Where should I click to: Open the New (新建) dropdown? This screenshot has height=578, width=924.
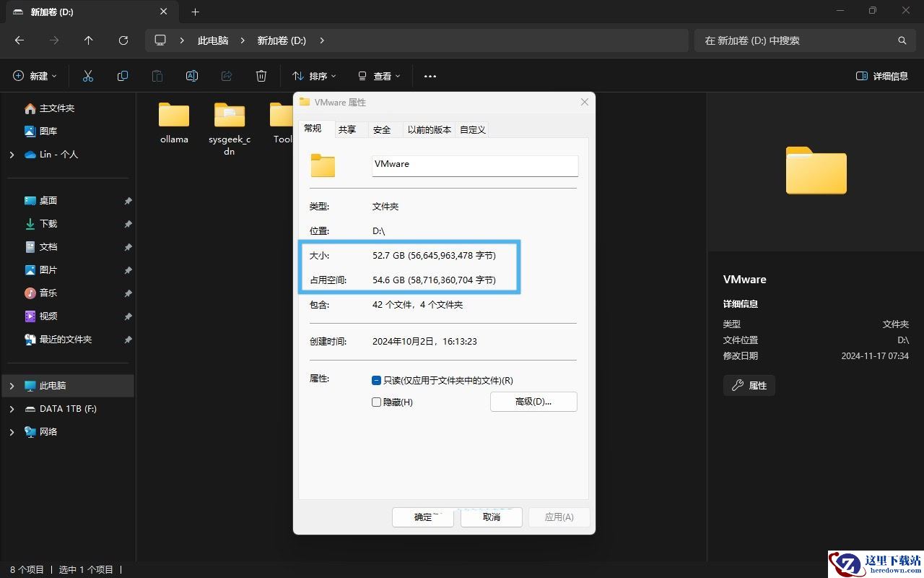pos(35,76)
